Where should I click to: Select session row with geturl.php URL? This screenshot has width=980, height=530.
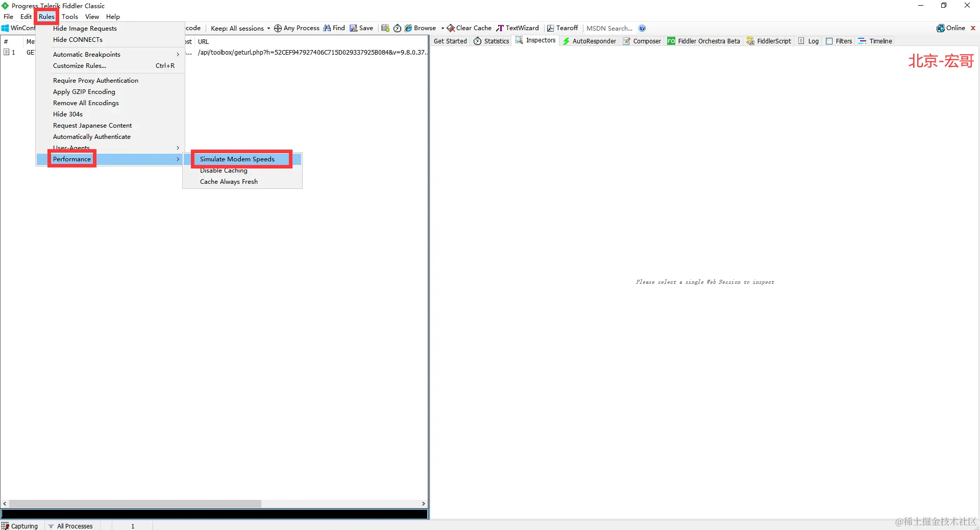214,52
